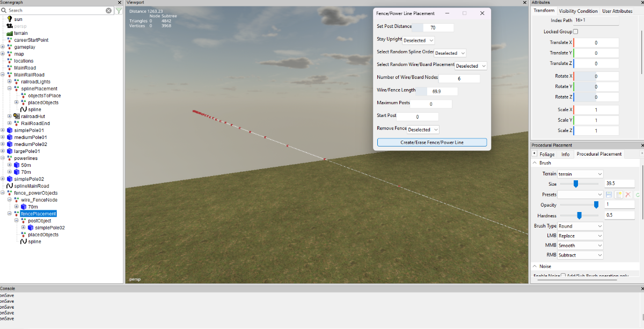Screen dimensions: 644x329
Task: Open the Stay Upright dropdown
Action: click(419, 40)
